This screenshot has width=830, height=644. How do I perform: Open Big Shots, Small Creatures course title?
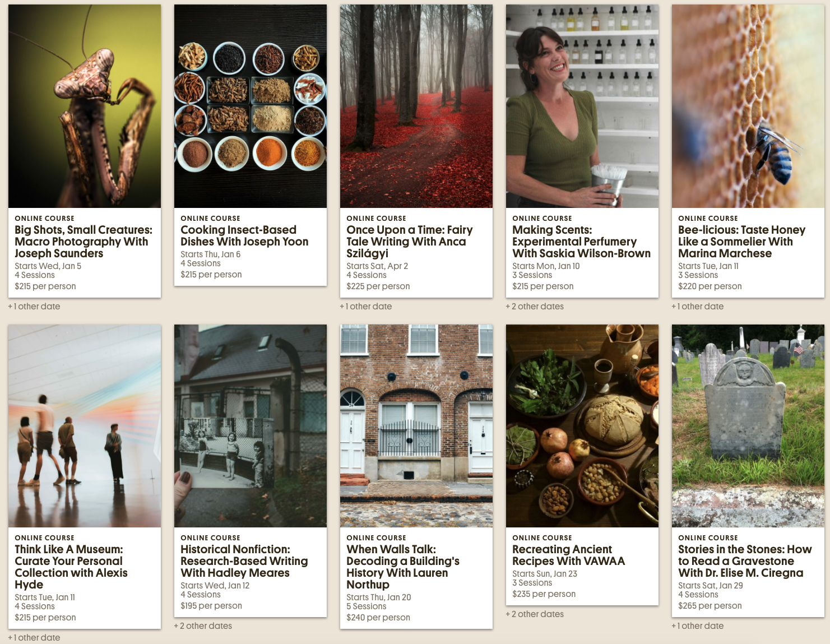84,242
